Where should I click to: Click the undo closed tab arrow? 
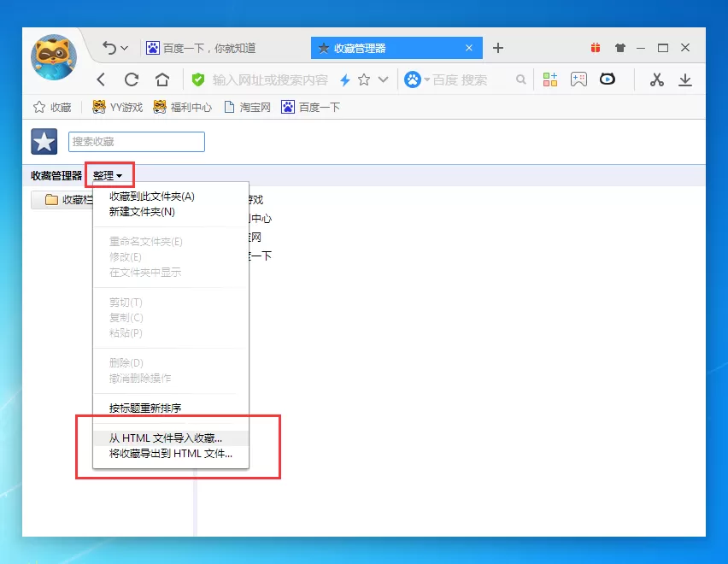point(109,48)
